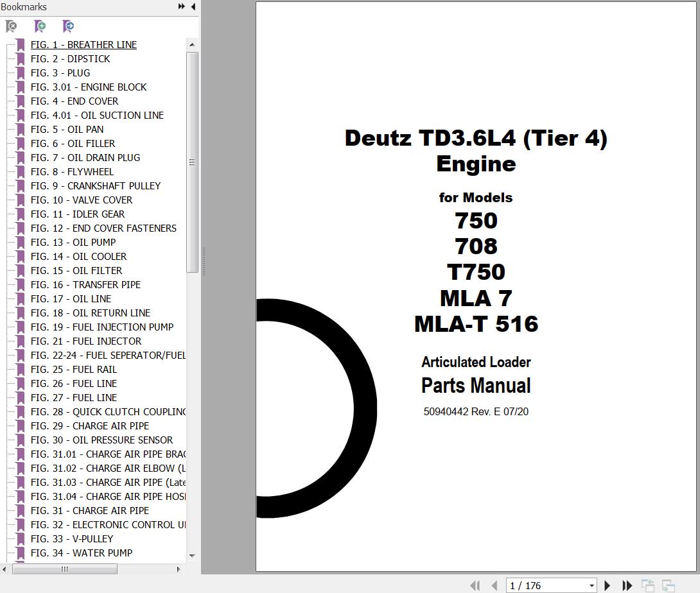The width and height of the screenshot is (700, 593).
Task: Click the Deutz TD3.6L4 (Tier 4) title text
Action: pos(476,138)
